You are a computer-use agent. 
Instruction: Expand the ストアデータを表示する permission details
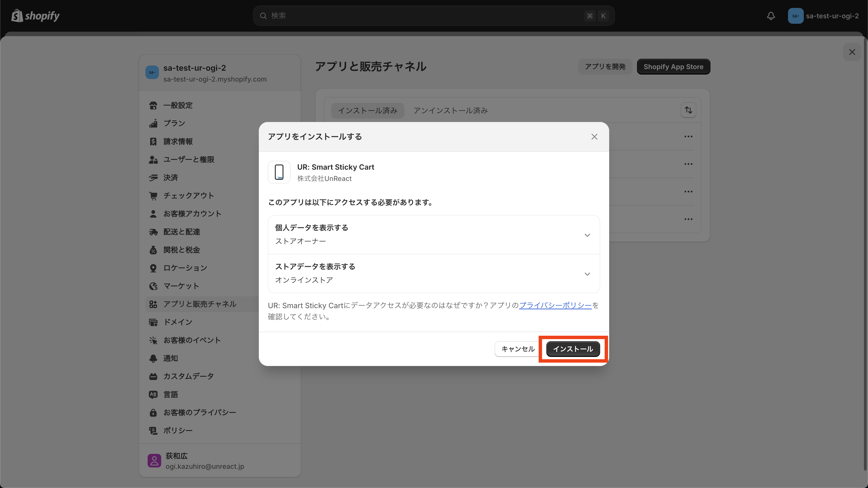pyautogui.click(x=587, y=274)
